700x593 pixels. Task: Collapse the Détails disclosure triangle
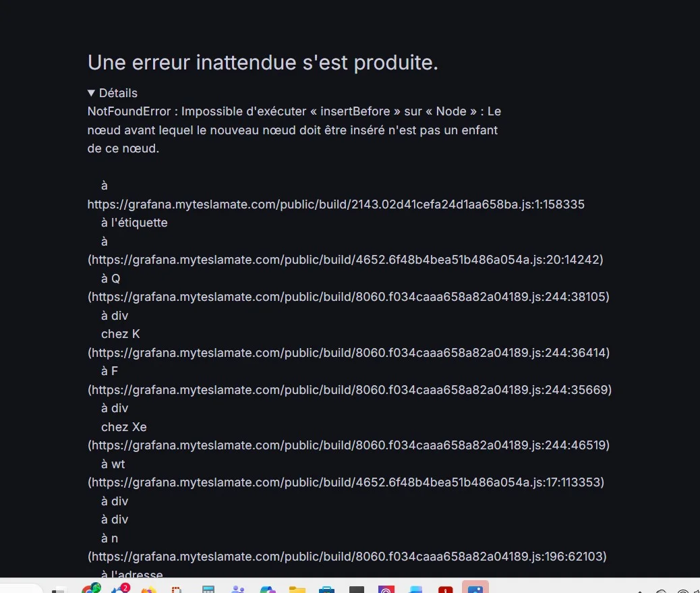(x=91, y=93)
